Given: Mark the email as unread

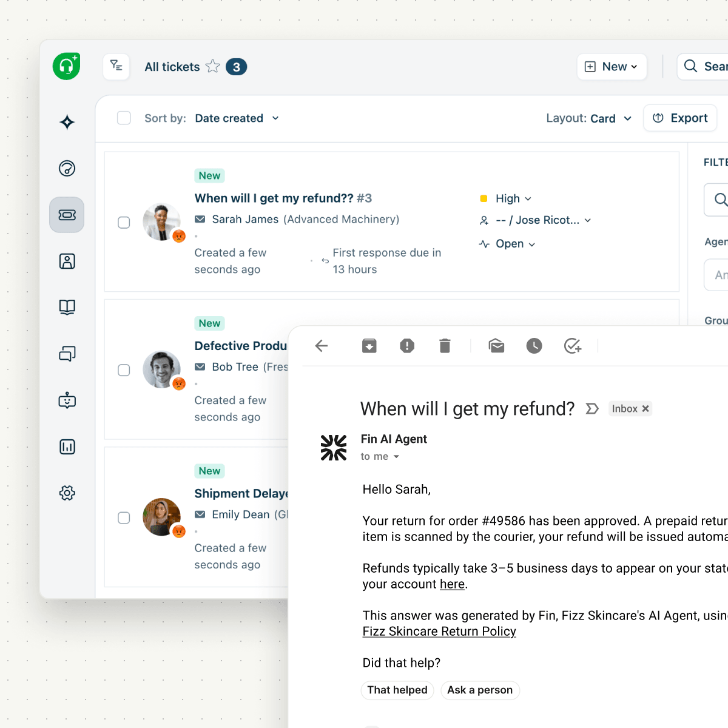Looking at the screenshot, I should 497,346.
